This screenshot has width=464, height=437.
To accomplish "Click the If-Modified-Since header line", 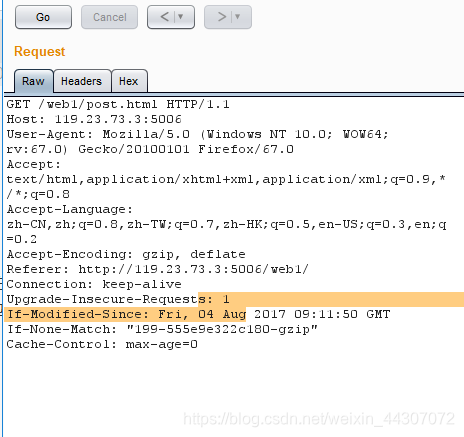I will 198,314.
